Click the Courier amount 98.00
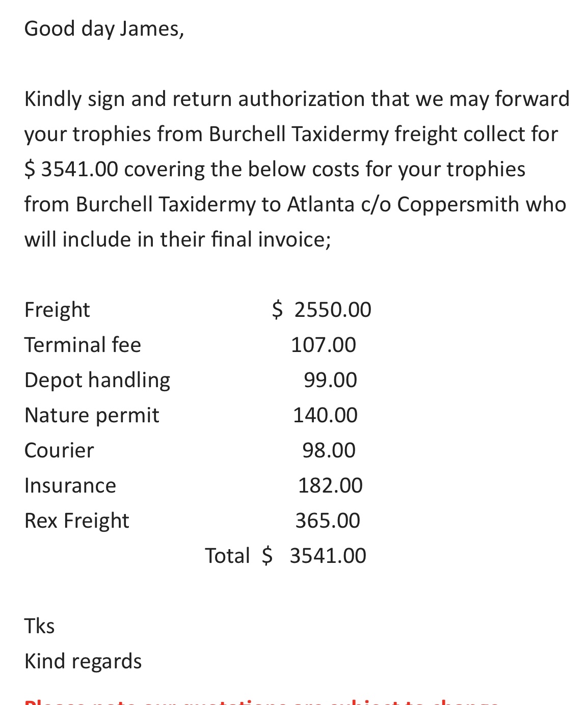The image size is (588, 705). [329, 451]
